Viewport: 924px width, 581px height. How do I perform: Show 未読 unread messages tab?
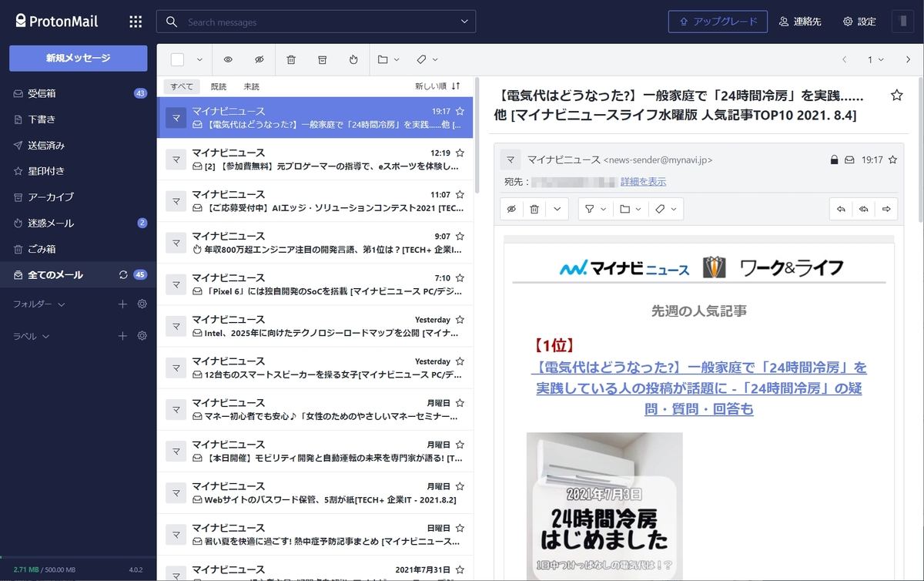252,86
